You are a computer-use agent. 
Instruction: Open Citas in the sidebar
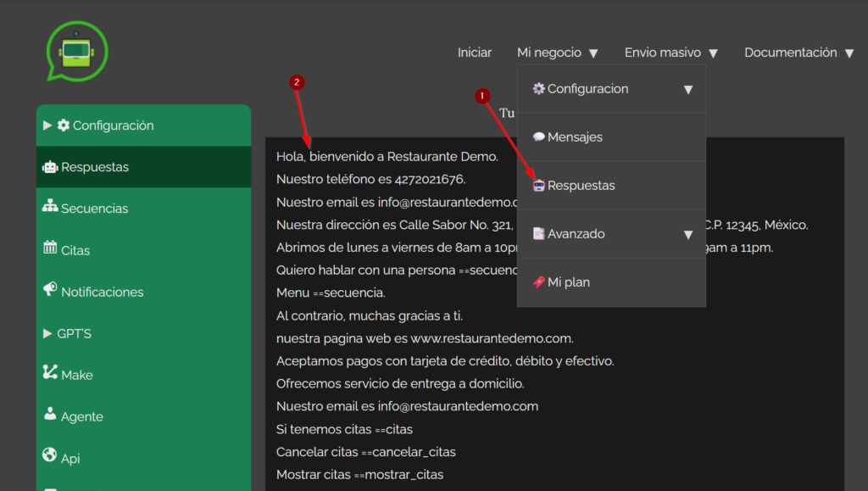(x=143, y=249)
